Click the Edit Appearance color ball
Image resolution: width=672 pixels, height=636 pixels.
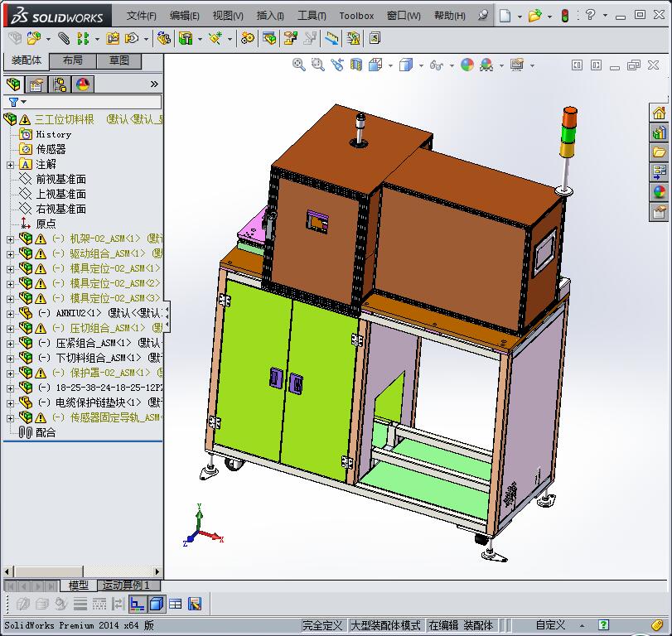467,65
